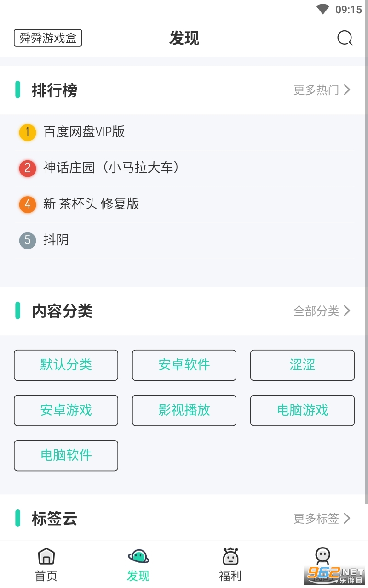Screen dimensions: 368x588
Task: Open 神话庄园（小马拉大车）entry
Action: click(111, 168)
